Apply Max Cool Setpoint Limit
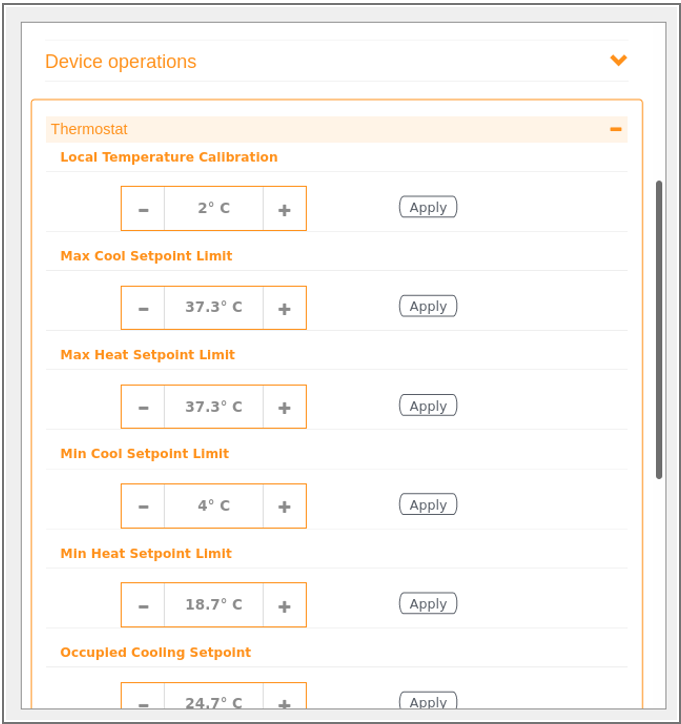The height and width of the screenshot is (724, 681). (x=428, y=306)
